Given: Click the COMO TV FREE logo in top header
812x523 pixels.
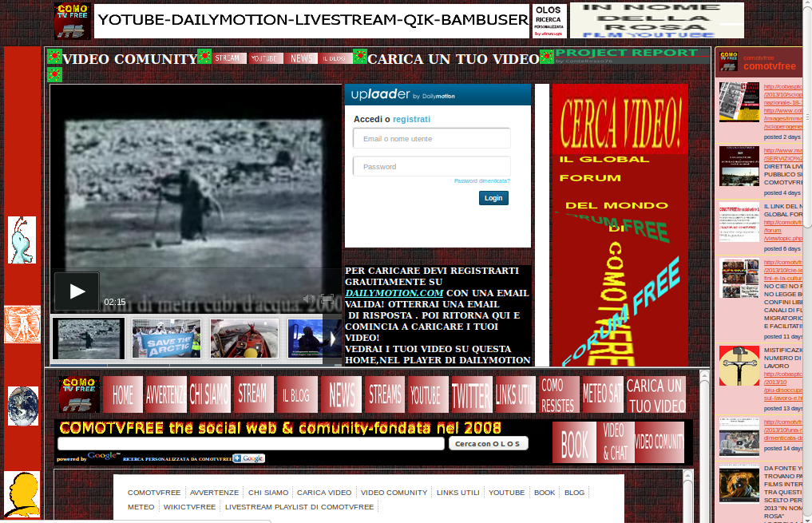Looking at the screenshot, I should click(x=73, y=22).
